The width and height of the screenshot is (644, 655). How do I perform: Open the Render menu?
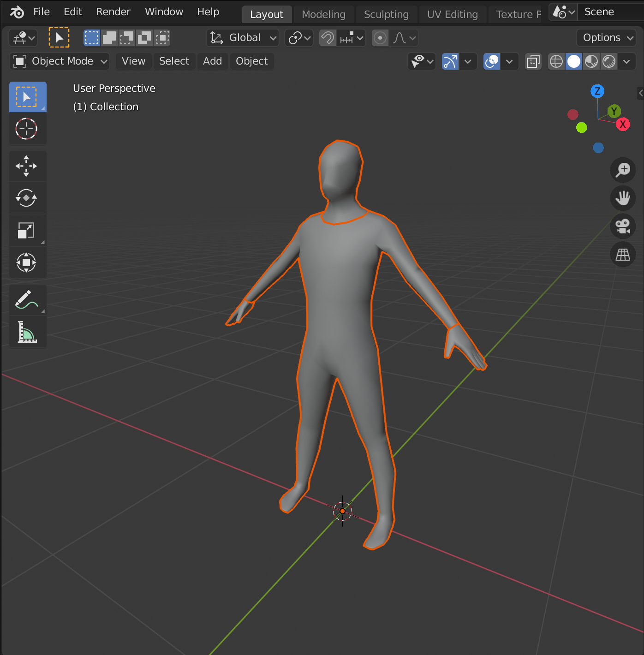coord(113,12)
